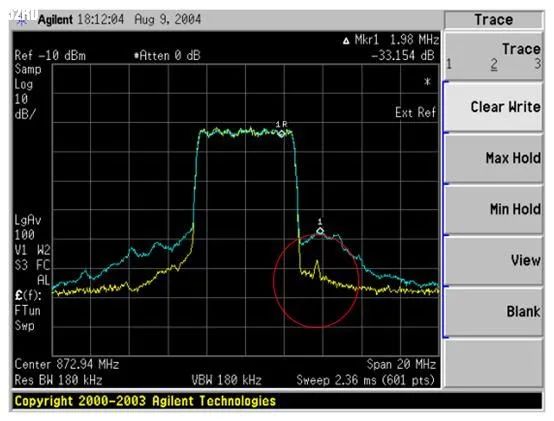Click the asterisk indicator near Ext Ref
Viewport: 554px width, 421px height.
[428, 82]
